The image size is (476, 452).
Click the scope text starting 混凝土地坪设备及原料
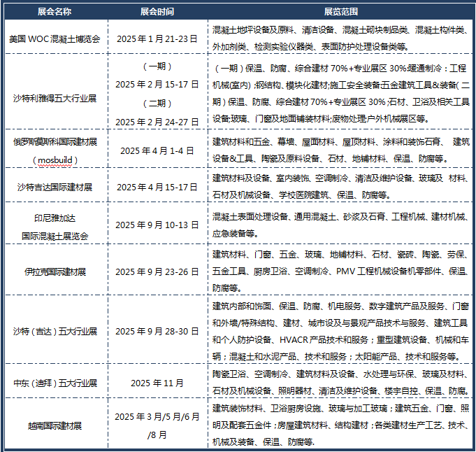341,30
